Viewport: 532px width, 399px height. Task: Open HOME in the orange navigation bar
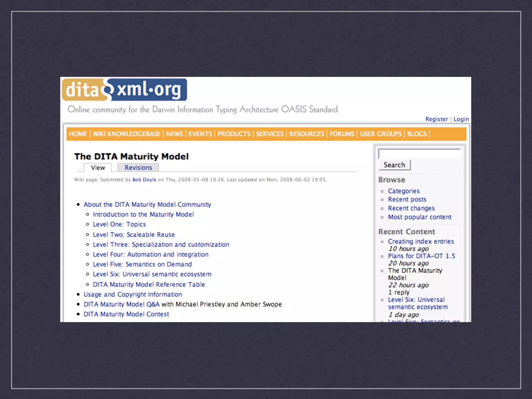click(78, 134)
